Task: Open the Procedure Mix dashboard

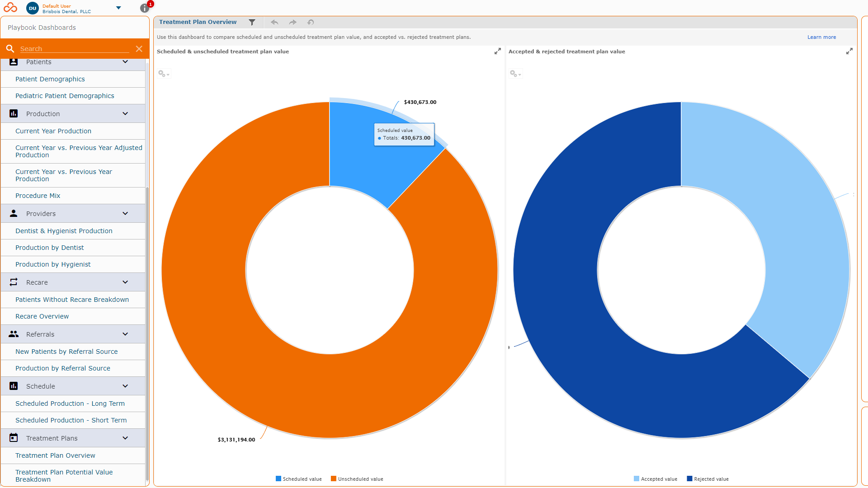Action: click(38, 196)
